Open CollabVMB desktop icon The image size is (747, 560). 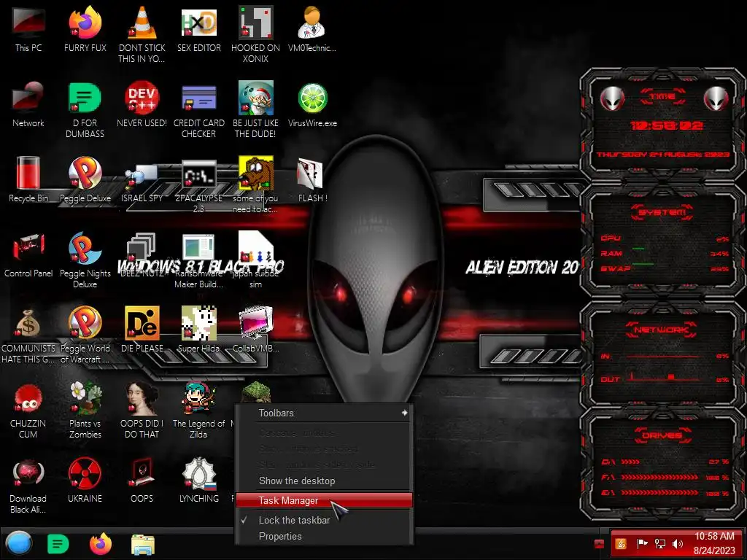256,323
